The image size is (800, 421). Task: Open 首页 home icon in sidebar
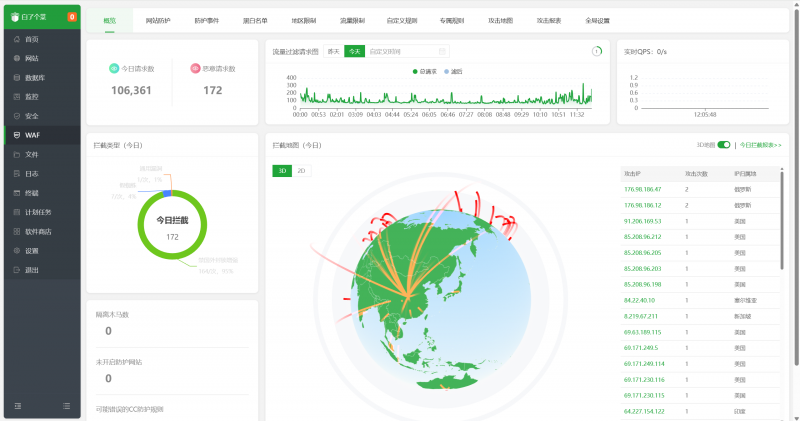point(17,39)
